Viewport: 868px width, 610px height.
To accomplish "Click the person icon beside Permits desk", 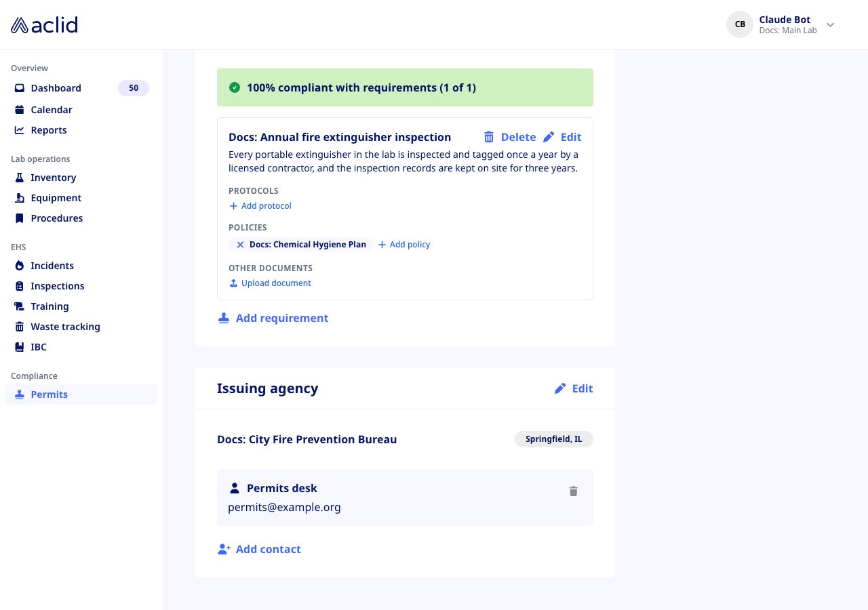I will pos(235,488).
